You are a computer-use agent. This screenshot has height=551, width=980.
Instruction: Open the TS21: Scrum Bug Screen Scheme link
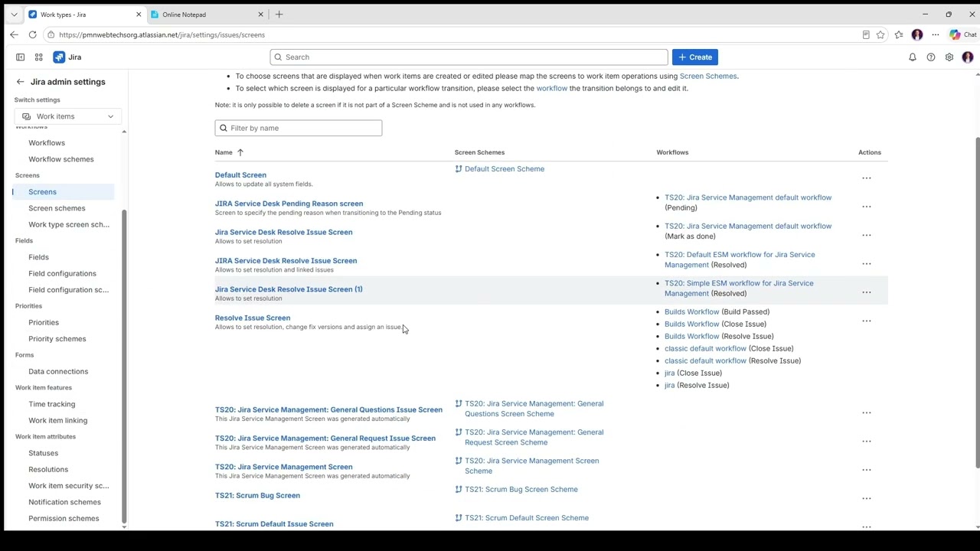click(x=521, y=490)
